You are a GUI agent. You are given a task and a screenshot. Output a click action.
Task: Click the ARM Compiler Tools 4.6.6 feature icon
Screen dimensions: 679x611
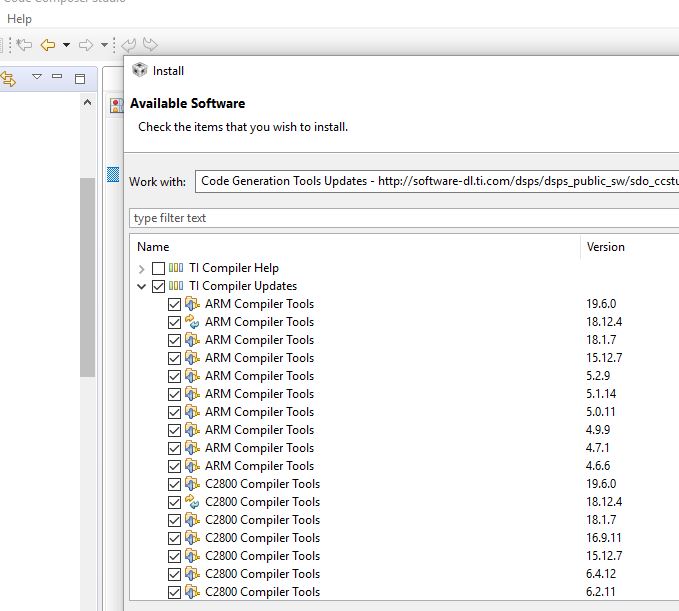click(x=192, y=466)
